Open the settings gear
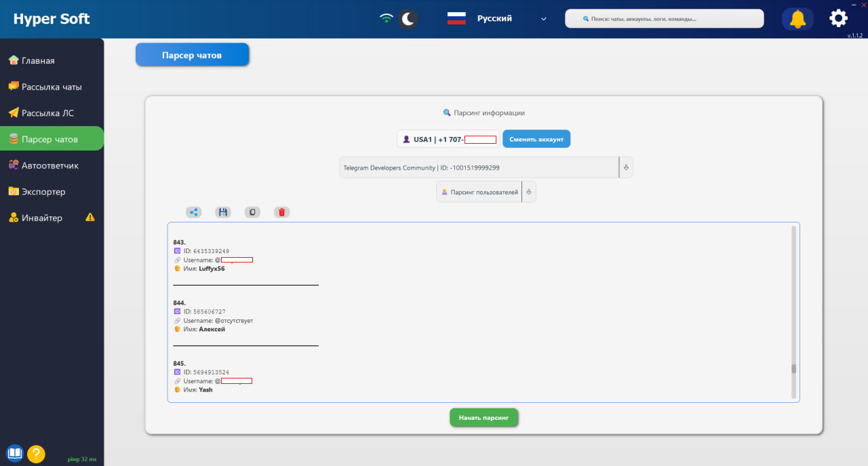Image resolution: width=868 pixels, height=466 pixels. click(839, 18)
